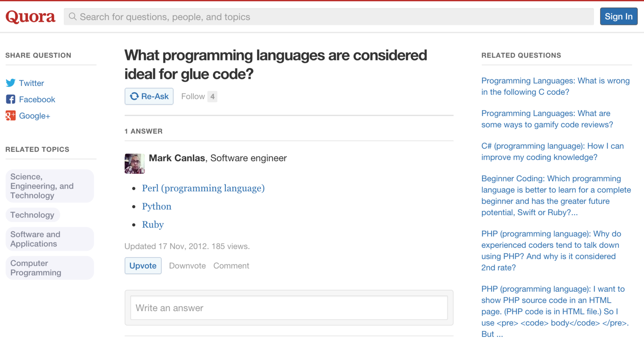The image size is (644, 345).
Task: Click the RELATED QUESTIONS heading
Action: 521,55
